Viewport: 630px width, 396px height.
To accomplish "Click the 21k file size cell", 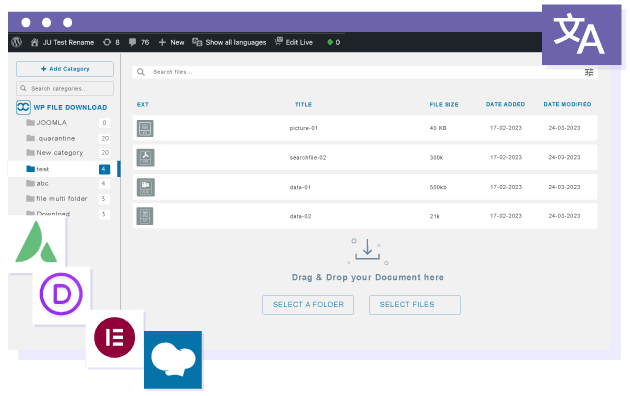I will (x=434, y=216).
